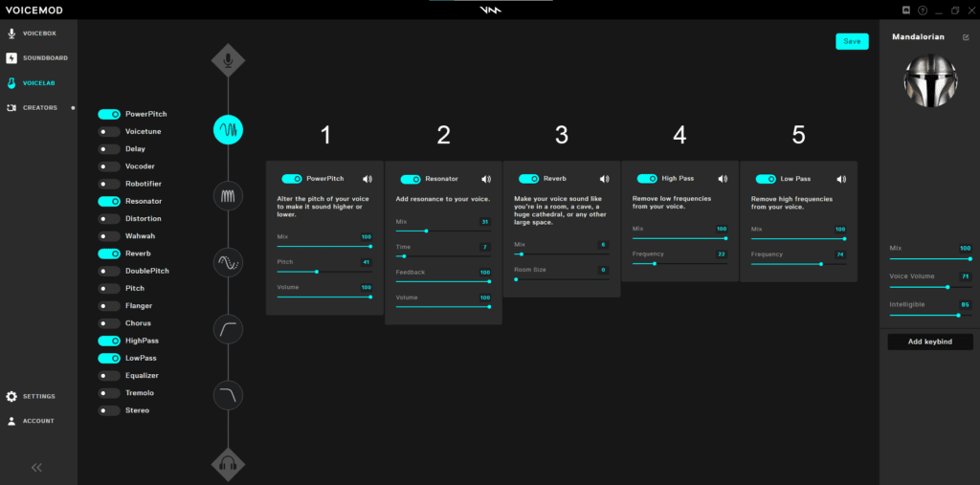The height and width of the screenshot is (485, 980).
Task: Click the microphone input node icon
Action: point(228,60)
